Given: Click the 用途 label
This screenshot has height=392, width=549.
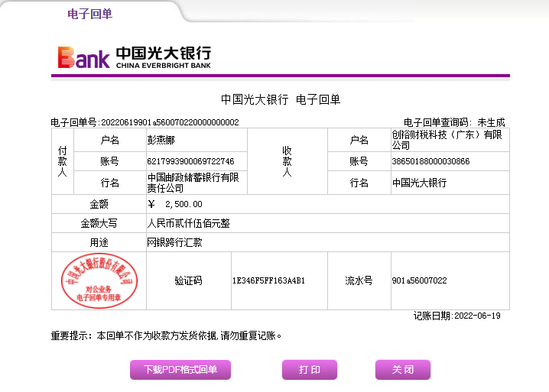Looking at the screenshot, I should pos(99,242).
